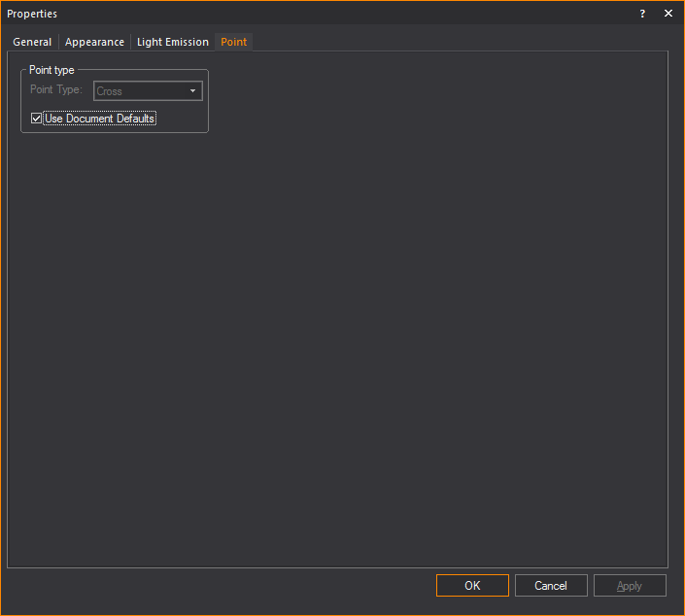Click the Apply button
This screenshot has width=685, height=616.
coord(630,586)
